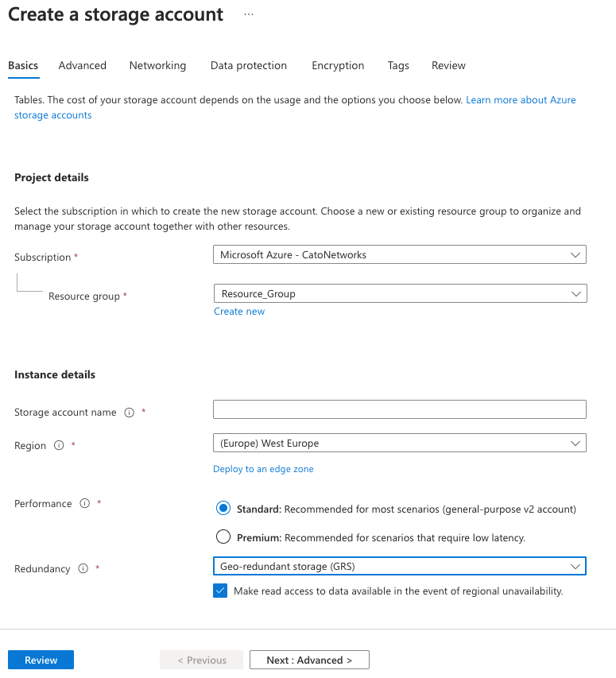This screenshot has width=616, height=678.
Task: Open the Storage account name info tooltip
Action: (128, 412)
